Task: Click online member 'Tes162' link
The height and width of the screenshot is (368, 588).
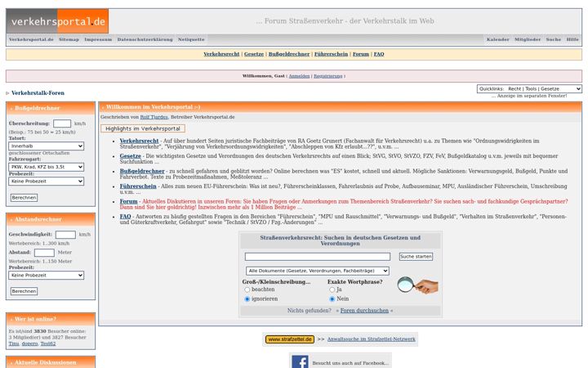Action: [x=48, y=343]
